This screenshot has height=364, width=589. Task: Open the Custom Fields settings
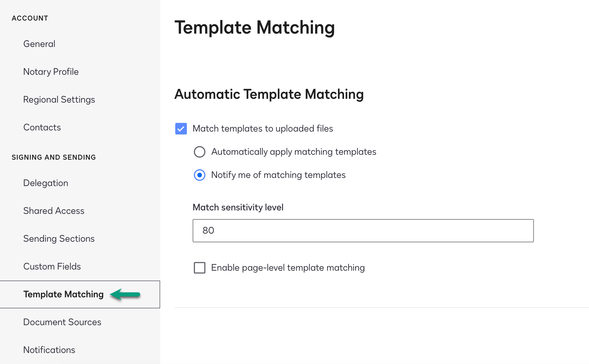[x=52, y=266]
